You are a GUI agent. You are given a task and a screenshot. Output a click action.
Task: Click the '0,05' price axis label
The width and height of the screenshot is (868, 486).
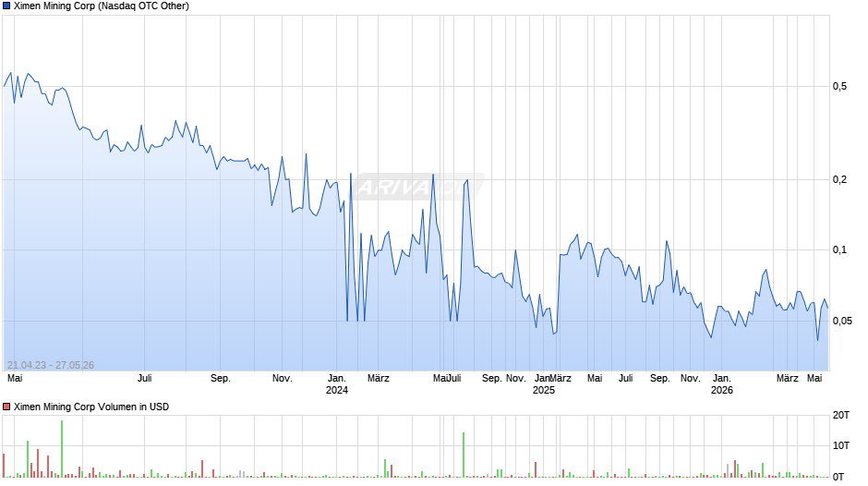pyautogui.click(x=842, y=322)
